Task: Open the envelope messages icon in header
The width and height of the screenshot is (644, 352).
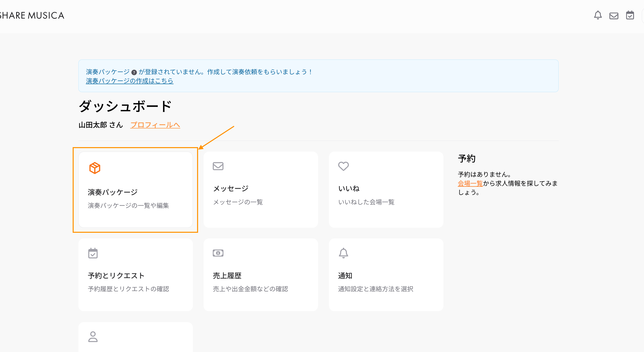Action: 614,16
